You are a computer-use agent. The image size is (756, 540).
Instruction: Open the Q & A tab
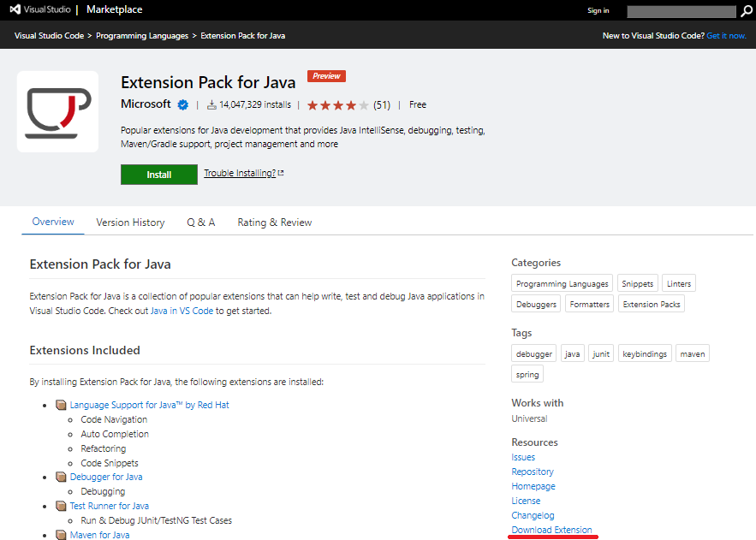[201, 223]
